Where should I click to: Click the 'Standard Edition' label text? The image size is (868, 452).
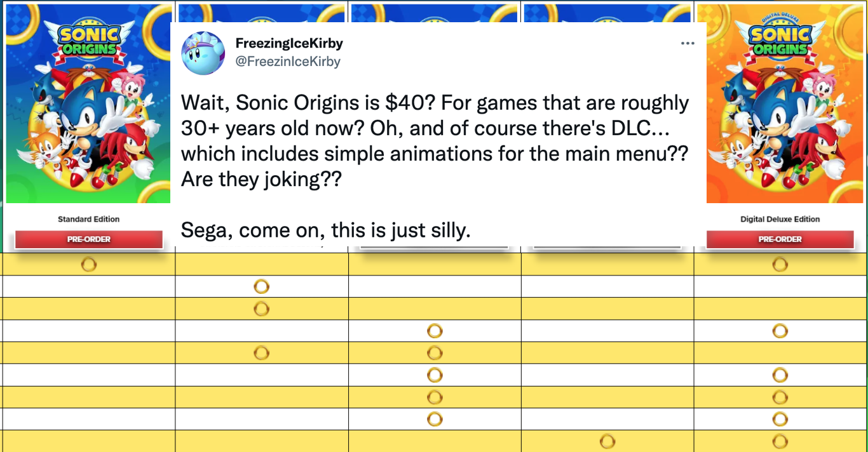pos(88,218)
